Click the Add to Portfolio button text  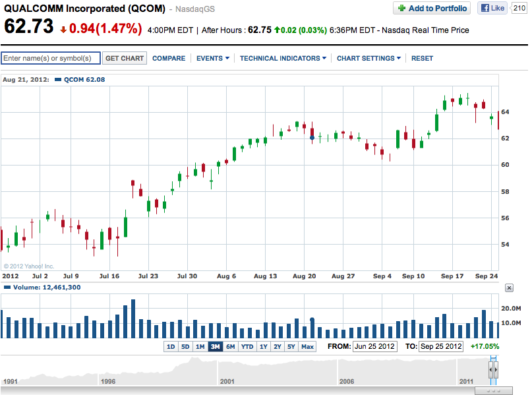pyautogui.click(x=438, y=8)
